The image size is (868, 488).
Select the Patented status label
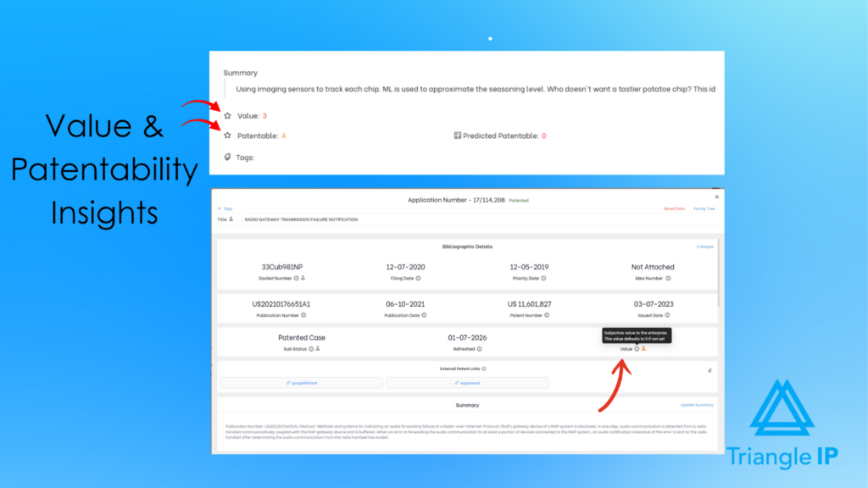[x=519, y=201]
